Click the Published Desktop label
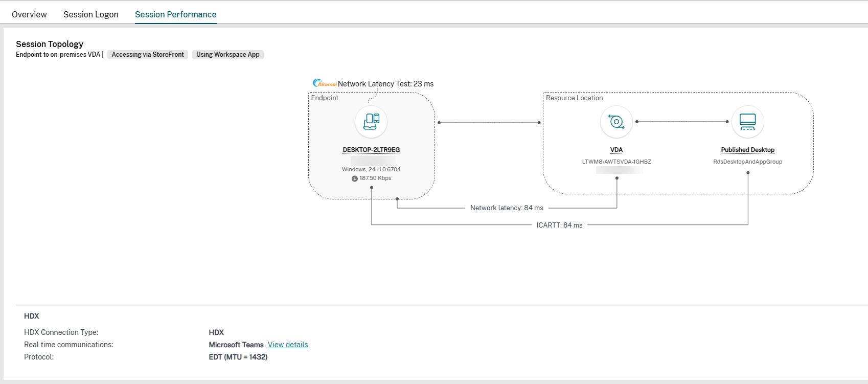The height and width of the screenshot is (384, 868). (x=747, y=150)
